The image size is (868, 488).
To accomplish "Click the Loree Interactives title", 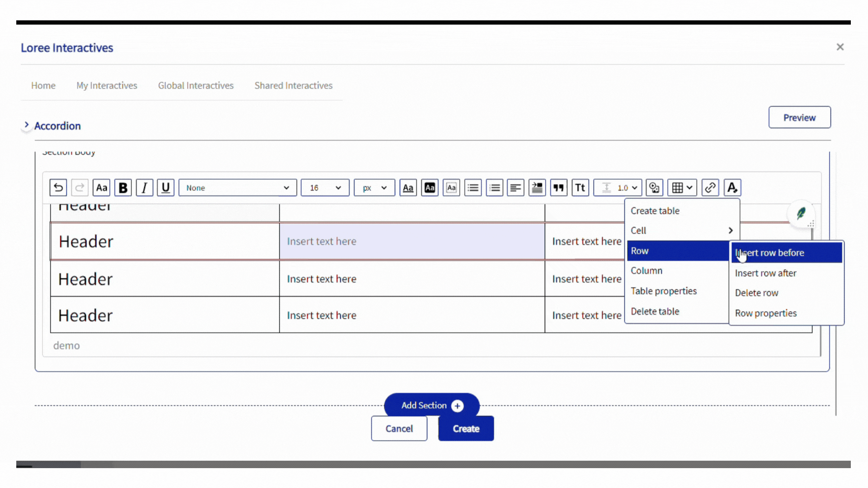I will [x=67, y=48].
